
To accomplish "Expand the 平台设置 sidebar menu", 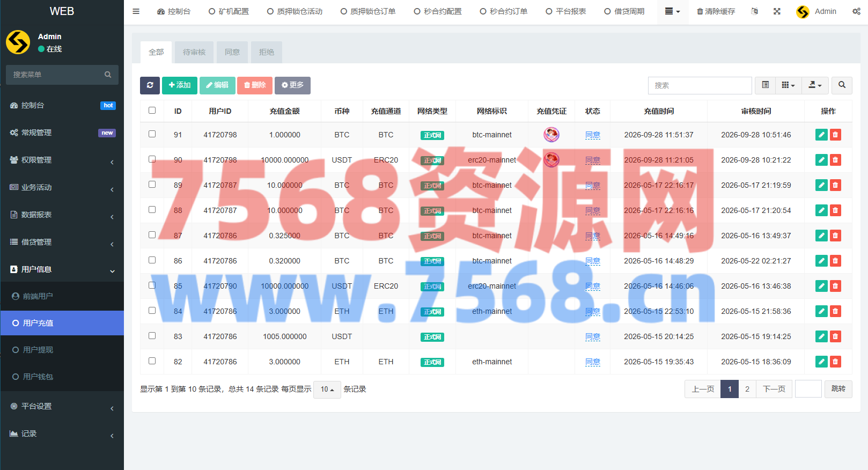I will [62, 406].
